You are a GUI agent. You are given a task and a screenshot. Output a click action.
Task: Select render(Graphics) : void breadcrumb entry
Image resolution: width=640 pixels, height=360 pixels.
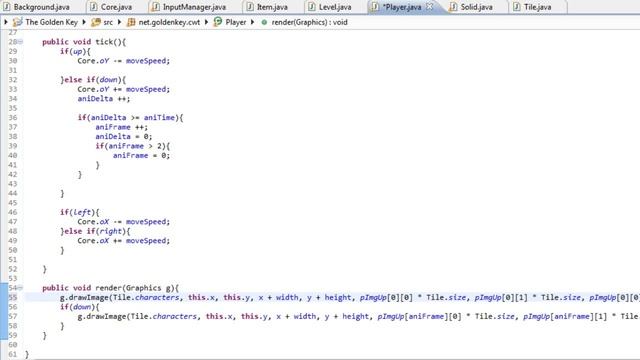tap(309, 22)
